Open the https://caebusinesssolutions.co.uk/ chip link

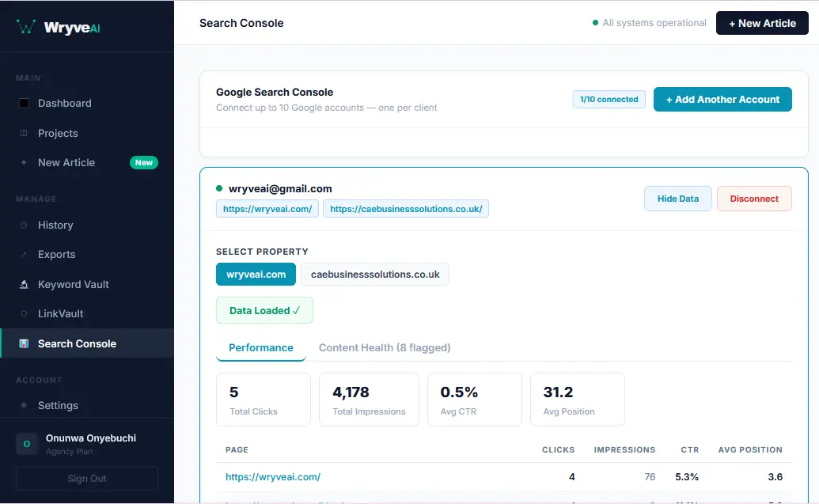[406, 209]
